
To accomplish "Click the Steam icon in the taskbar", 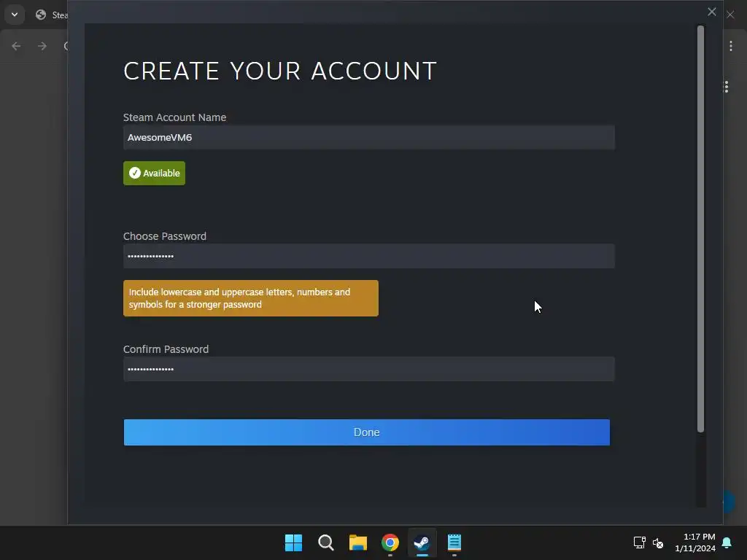I will tap(422, 542).
